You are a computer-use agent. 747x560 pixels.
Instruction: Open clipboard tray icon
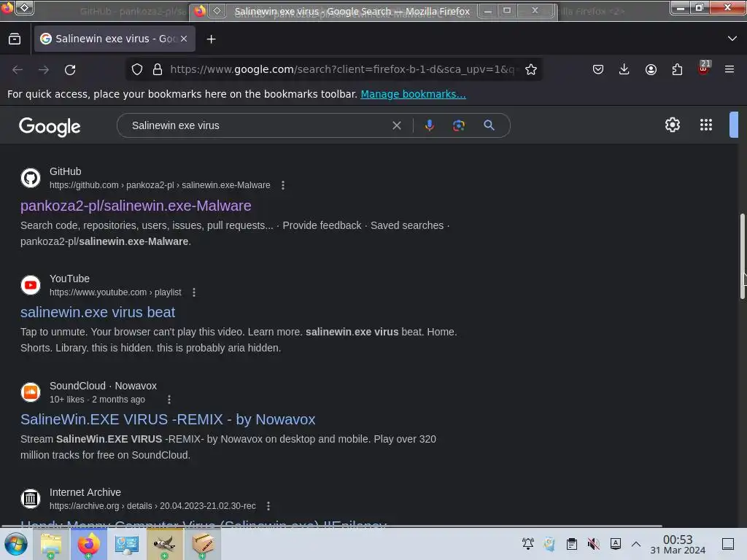572,544
